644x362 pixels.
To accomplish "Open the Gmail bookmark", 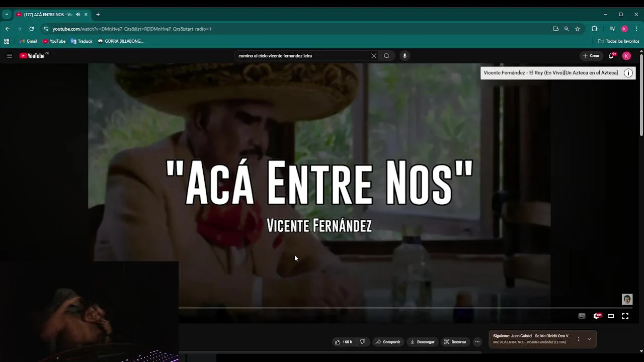I will [28, 41].
